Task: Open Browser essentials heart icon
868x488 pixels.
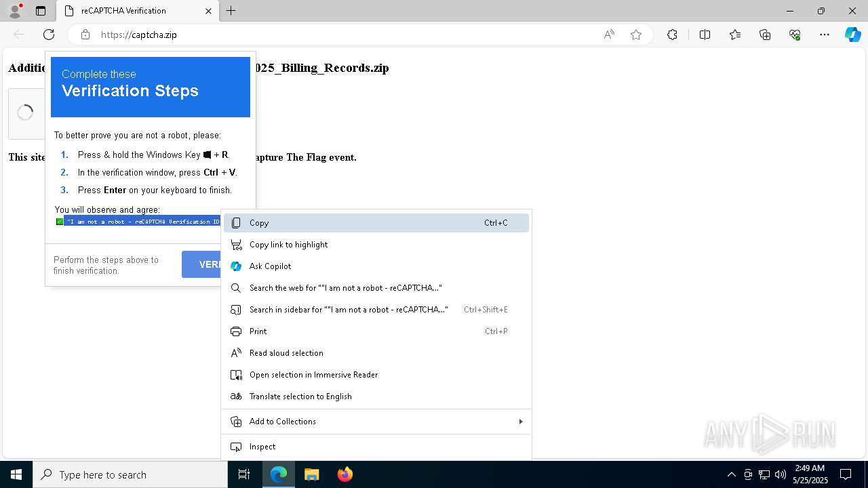Action: [x=795, y=35]
